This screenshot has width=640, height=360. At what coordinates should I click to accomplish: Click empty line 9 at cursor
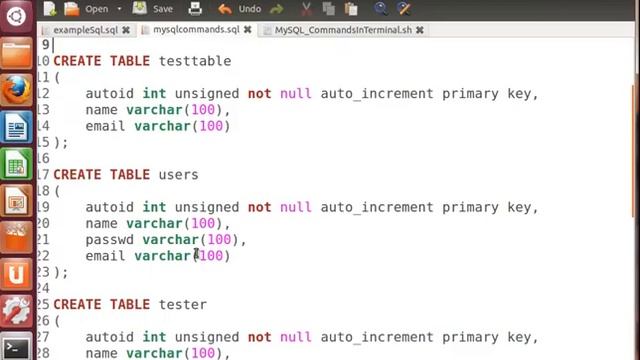[53, 45]
